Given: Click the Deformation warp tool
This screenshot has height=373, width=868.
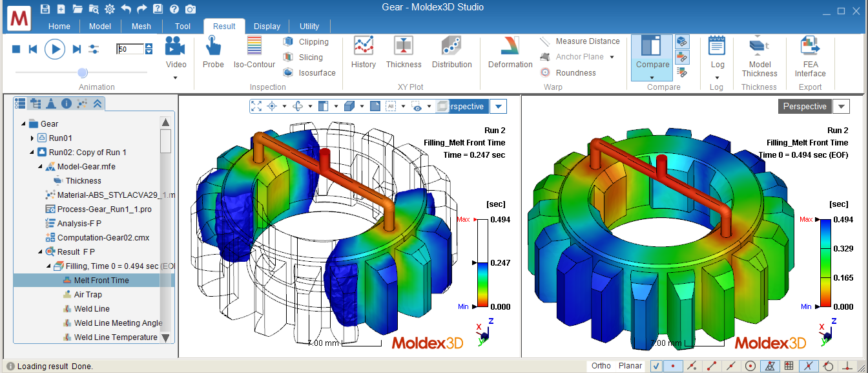Looking at the screenshot, I should [x=510, y=52].
